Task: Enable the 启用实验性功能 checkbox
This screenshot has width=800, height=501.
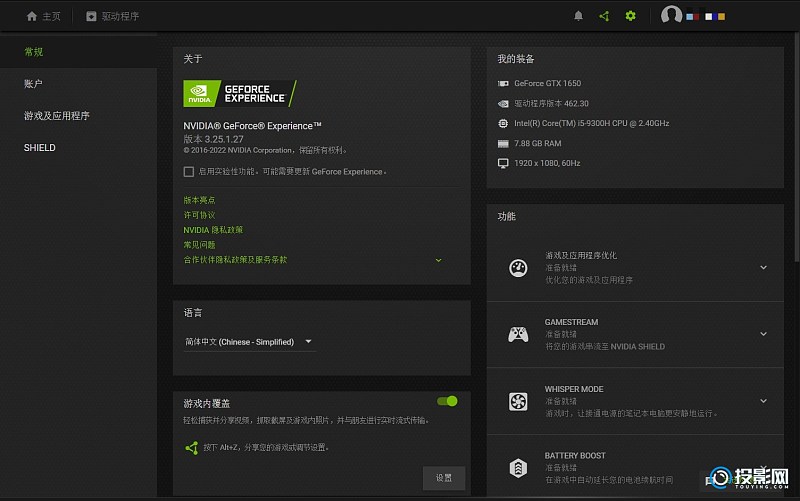Action: tap(189, 171)
